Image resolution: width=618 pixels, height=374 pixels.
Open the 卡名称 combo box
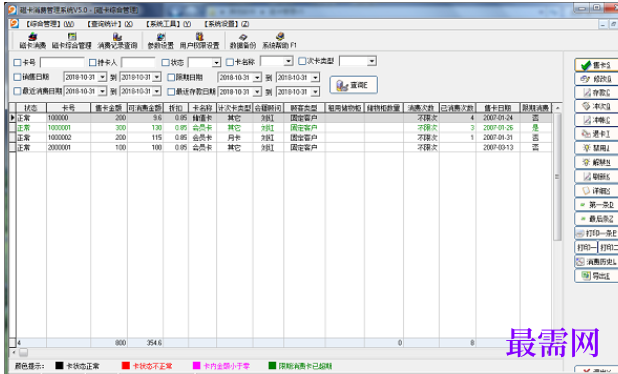pyautogui.click(x=288, y=61)
